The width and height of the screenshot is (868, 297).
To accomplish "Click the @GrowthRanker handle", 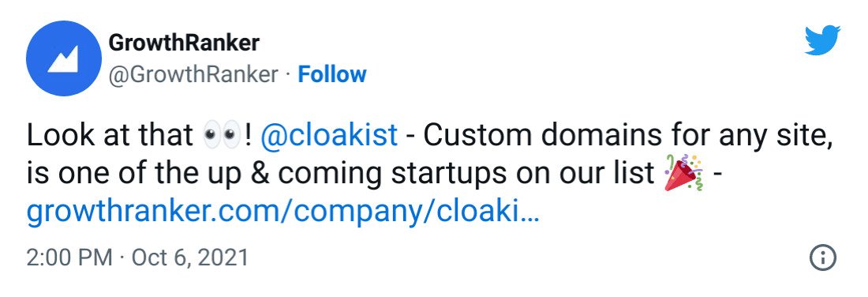I will (194, 75).
